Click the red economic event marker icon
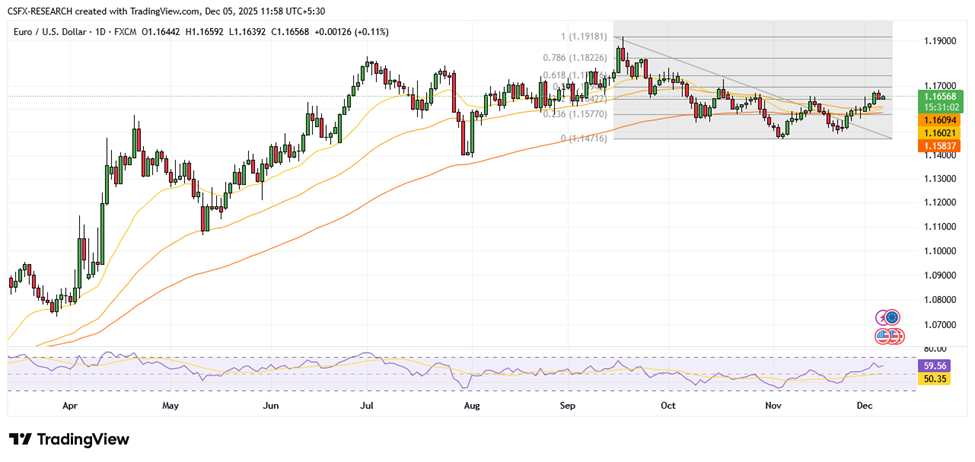 pos(897,335)
